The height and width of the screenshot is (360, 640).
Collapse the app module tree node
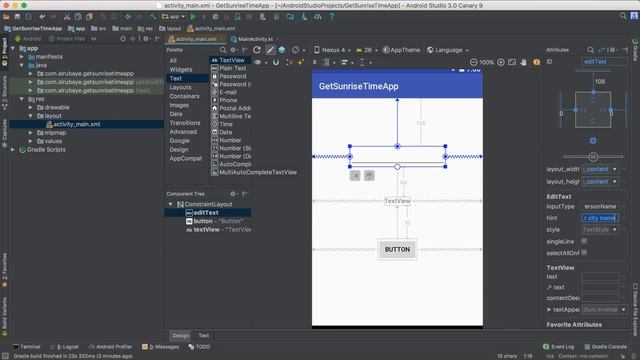13,48
